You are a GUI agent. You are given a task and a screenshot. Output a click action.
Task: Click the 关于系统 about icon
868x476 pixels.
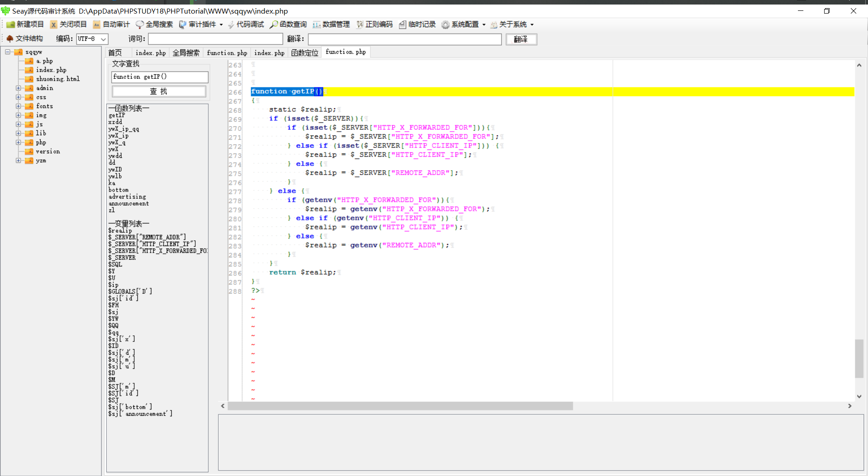pos(494,24)
